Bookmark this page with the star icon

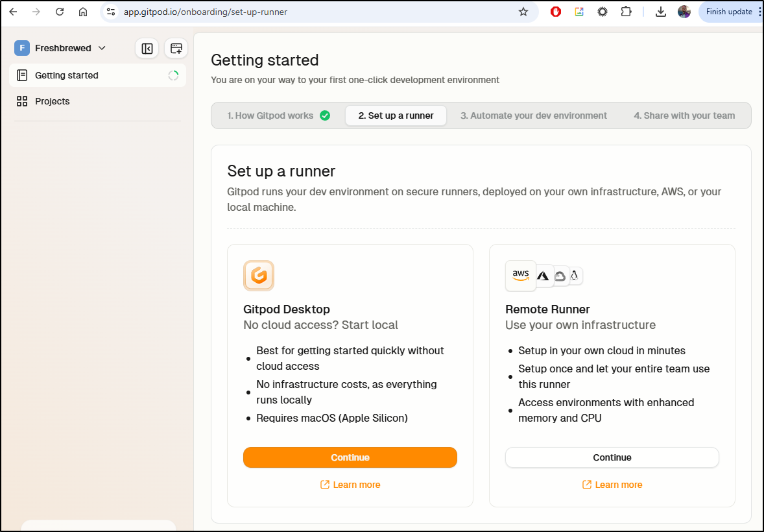click(x=523, y=12)
